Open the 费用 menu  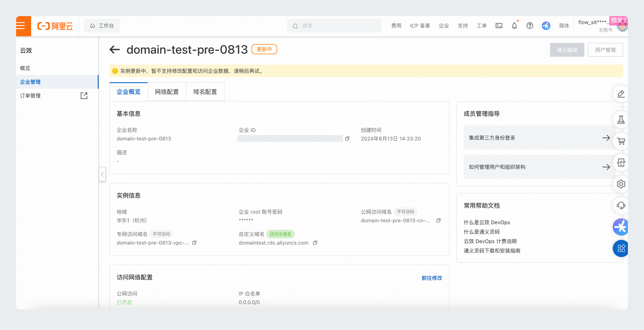coord(396,26)
